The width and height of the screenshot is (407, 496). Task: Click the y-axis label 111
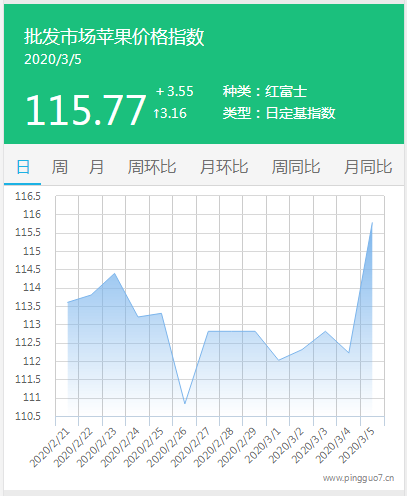point(32,397)
